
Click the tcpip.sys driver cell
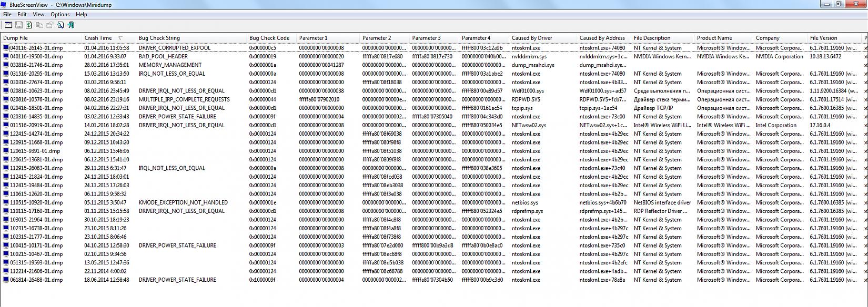(x=522, y=108)
